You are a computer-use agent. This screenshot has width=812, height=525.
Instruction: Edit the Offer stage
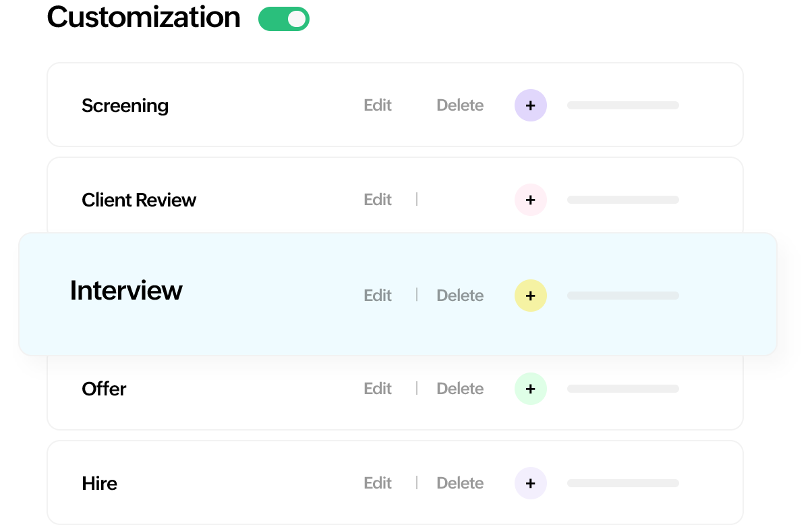(x=378, y=389)
